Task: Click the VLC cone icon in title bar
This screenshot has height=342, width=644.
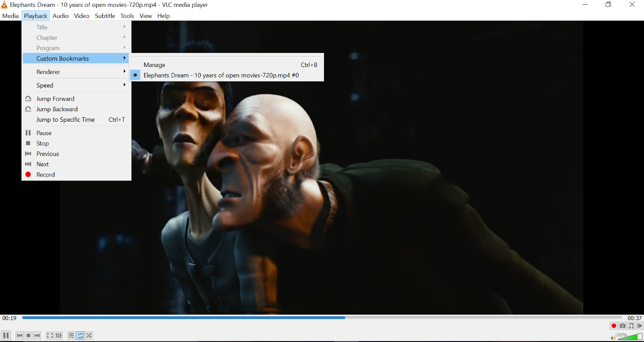Action: (x=5, y=5)
